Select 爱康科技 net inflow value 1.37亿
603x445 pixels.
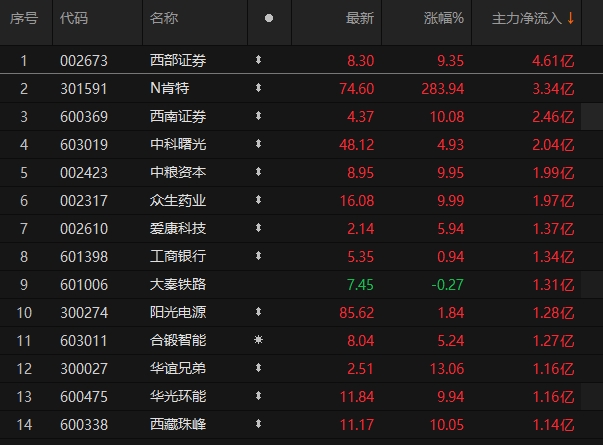pos(553,228)
